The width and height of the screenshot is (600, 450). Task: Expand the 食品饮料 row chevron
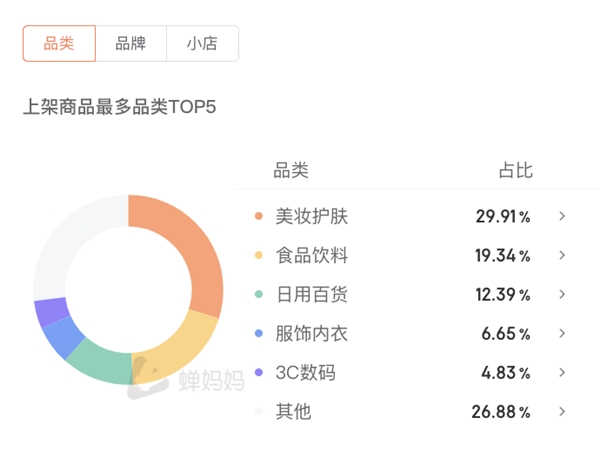tap(562, 255)
